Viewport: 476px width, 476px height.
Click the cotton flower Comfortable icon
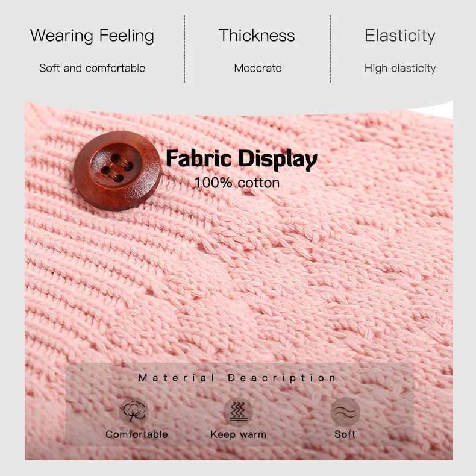[134, 412]
